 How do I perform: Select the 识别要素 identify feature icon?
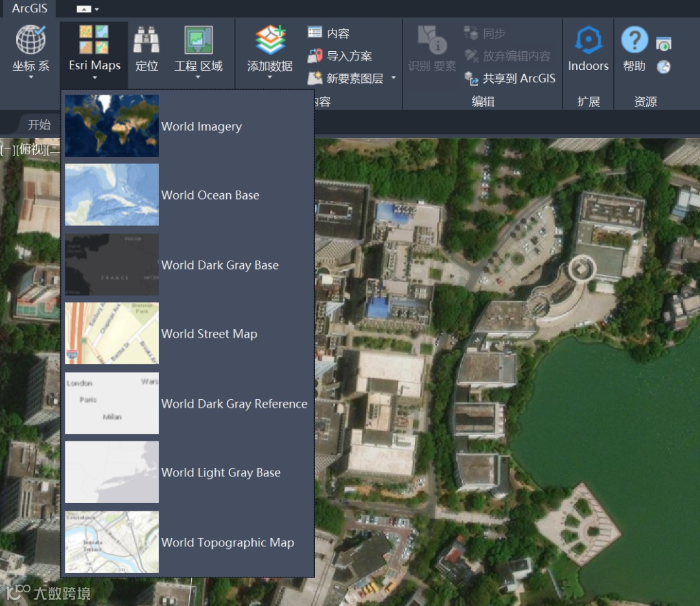click(x=432, y=40)
